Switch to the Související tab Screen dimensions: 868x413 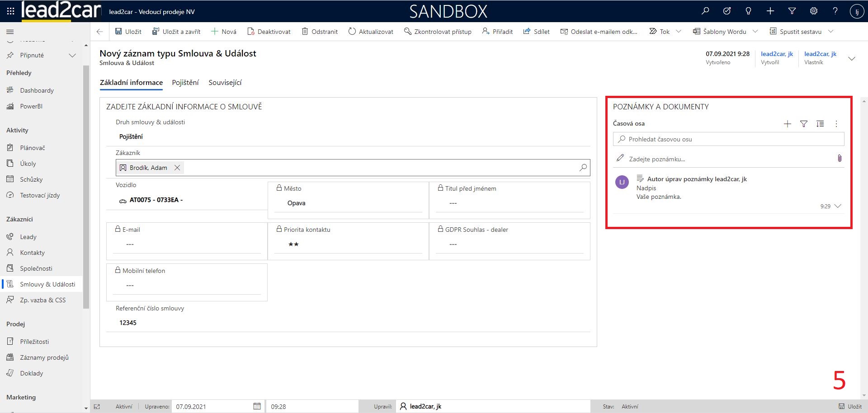pyautogui.click(x=225, y=82)
